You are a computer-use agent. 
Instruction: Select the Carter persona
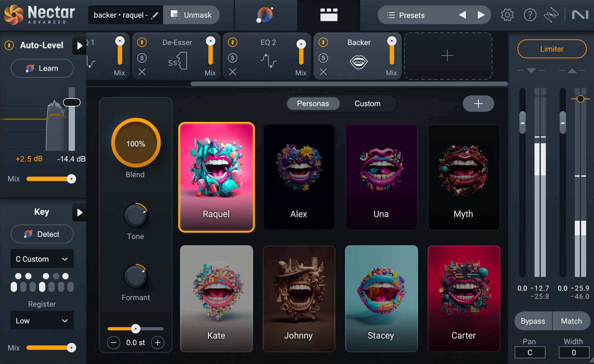click(464, 299)
